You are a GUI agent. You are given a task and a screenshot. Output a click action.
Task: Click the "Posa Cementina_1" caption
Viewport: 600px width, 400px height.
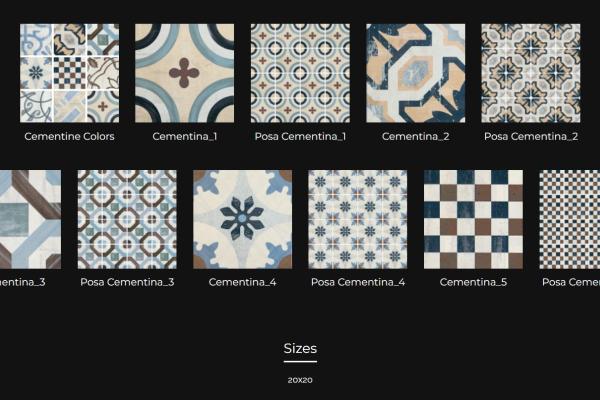pos(300,136)
